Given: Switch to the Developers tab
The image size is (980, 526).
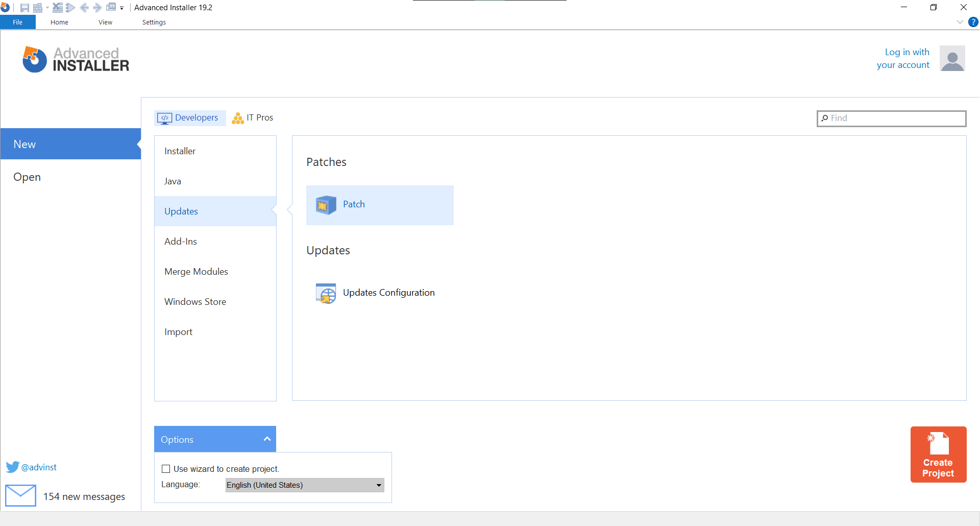Looking at the screenshot, I should tap(190, 117).
